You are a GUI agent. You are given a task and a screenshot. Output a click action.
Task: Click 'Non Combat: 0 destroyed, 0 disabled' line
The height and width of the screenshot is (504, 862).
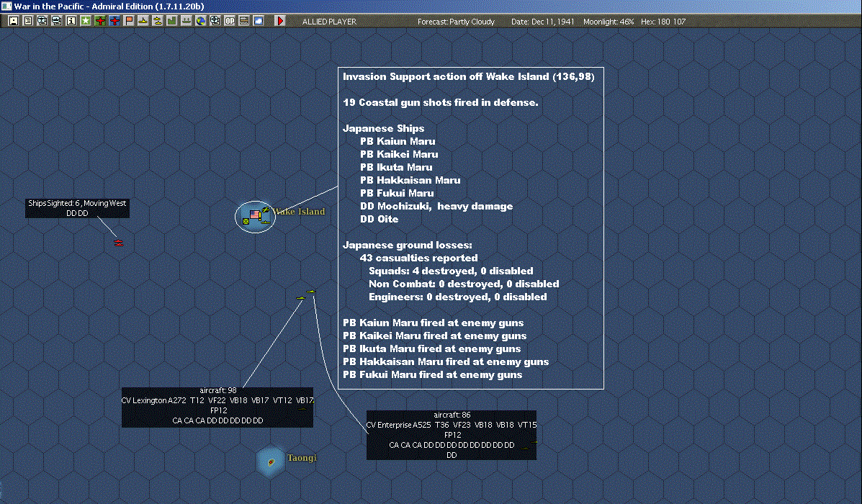point(464,284)
